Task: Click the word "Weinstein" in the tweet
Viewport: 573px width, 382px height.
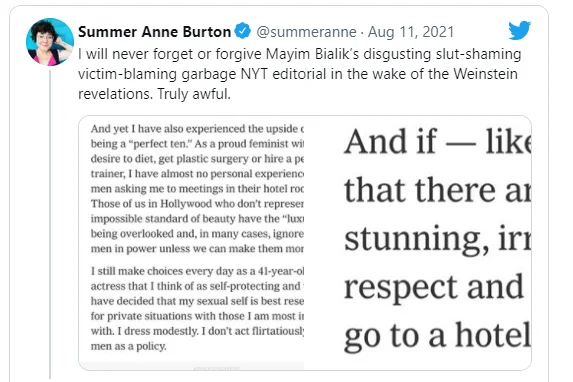Action: 485,74
